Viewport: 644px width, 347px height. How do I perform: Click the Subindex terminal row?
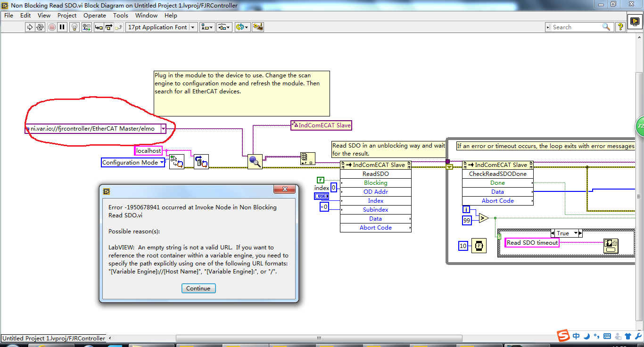(x=376, y=209)
